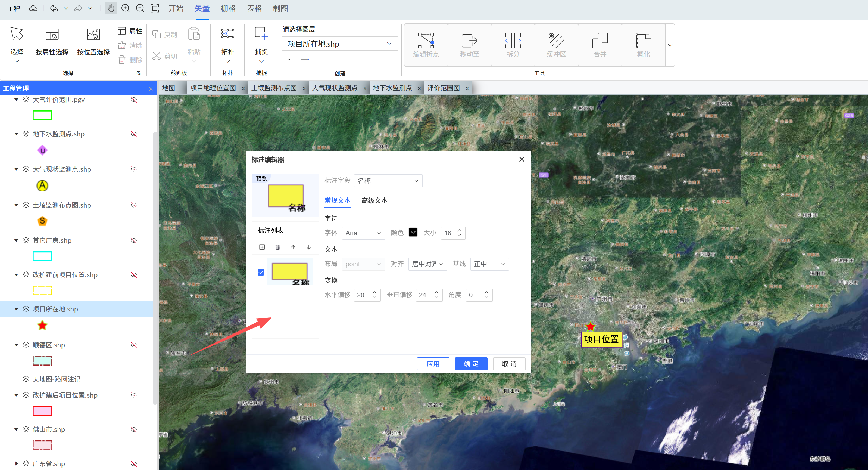This screenshot has height=470, width=868.
Task: Delete the selected label entry
Action: pos(278,247)
